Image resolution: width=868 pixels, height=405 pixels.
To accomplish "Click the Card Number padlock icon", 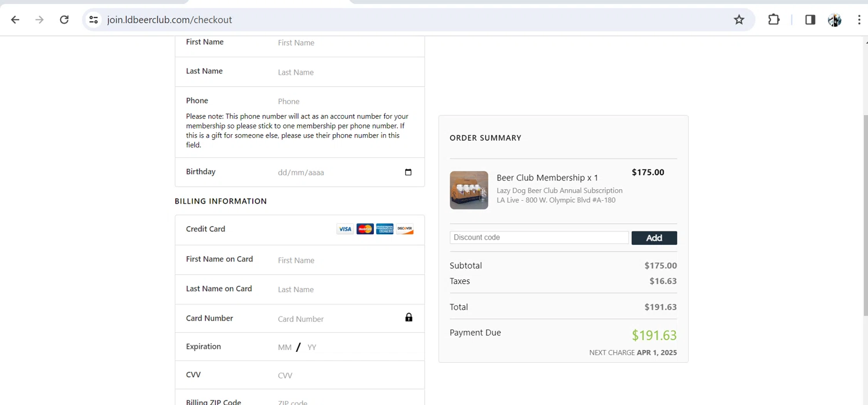I will point(409,317).
